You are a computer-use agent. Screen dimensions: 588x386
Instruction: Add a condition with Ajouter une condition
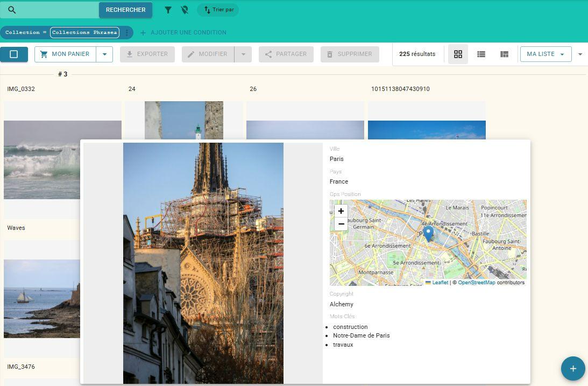tap(183, 33)
